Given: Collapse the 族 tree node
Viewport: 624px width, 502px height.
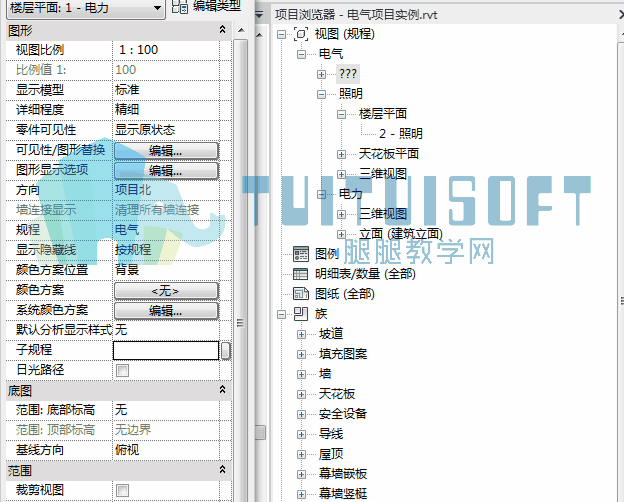Looking at the screenshot, I should click(281, 314).
